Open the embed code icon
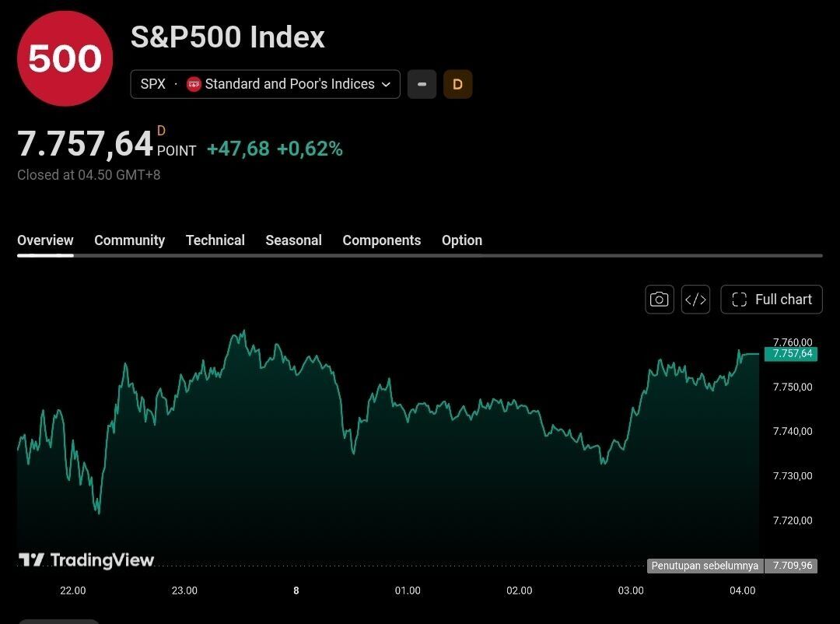 pyautogui.click(x=695, y=299)
